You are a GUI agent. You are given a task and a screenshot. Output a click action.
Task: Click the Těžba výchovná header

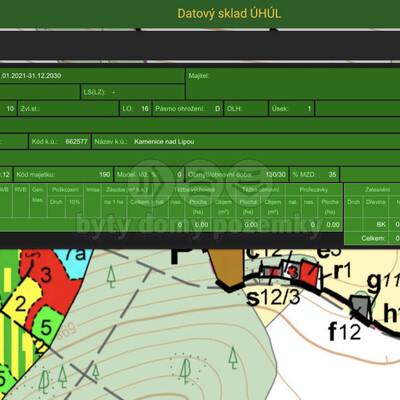click(x=194, y=189)
